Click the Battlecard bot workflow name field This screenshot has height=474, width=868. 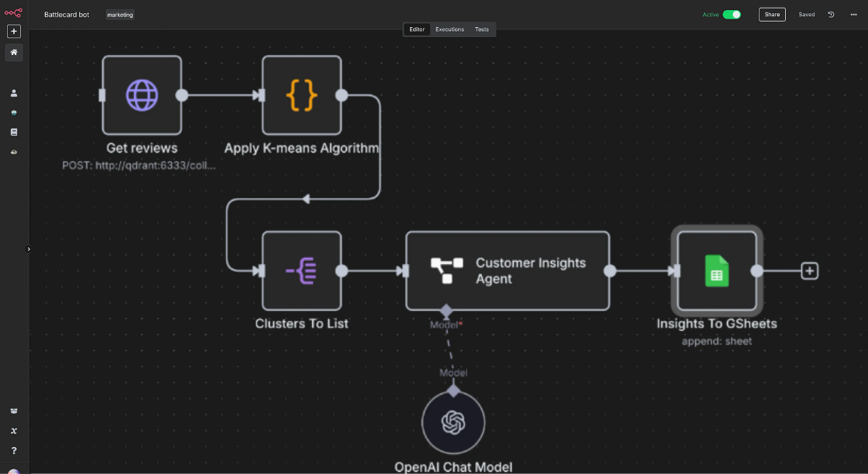pos(67,15)
